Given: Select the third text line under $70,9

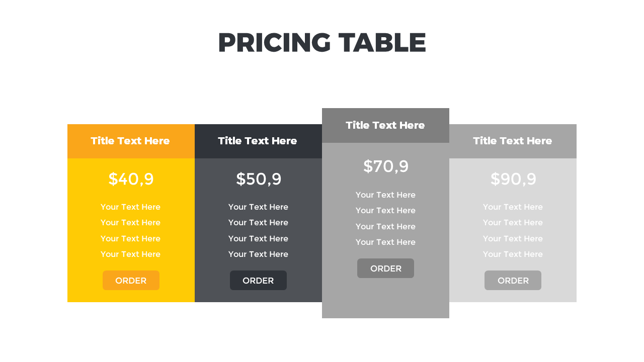Looking at the screenshot, I should coord(385,226).
